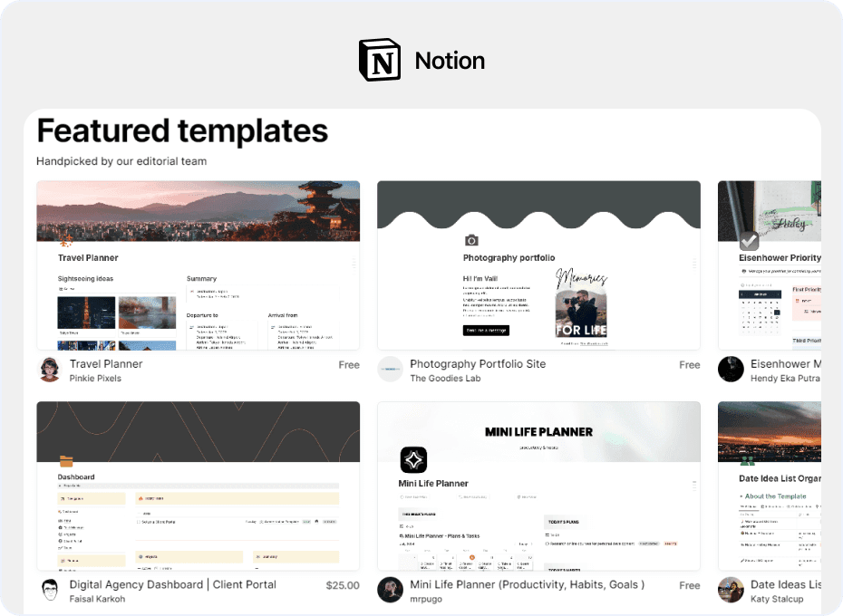Click folder icon in Dashboard preview

[x=66, y=461]
